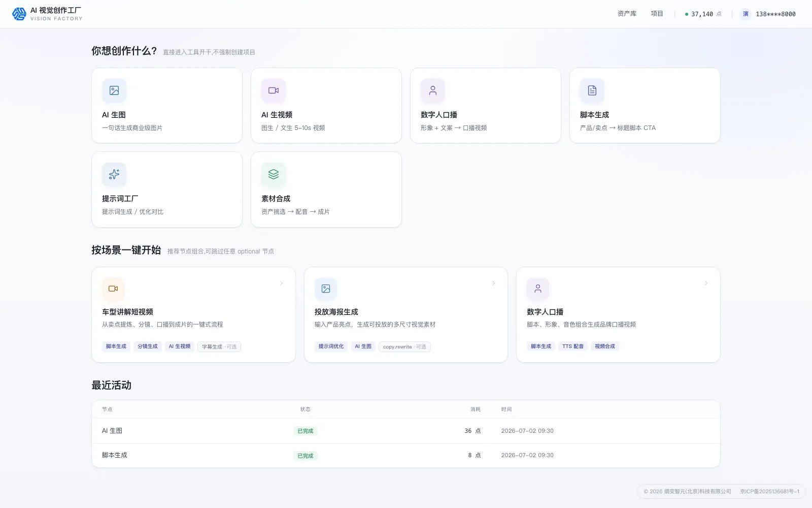Open the 脚本生成 tool card title

click(594, 115)
